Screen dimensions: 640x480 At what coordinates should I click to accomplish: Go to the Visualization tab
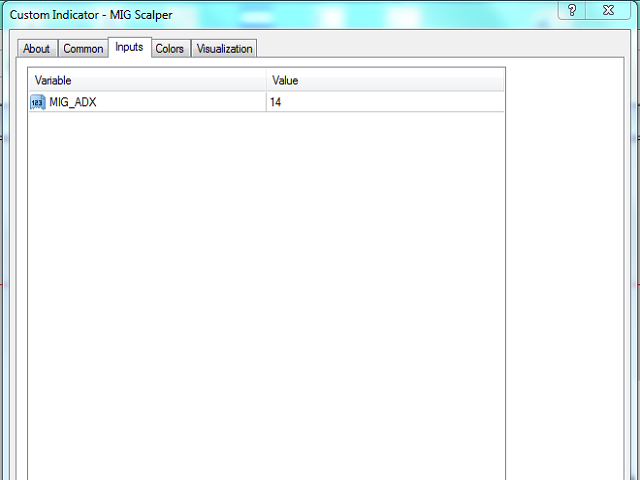tap(224, 49)
